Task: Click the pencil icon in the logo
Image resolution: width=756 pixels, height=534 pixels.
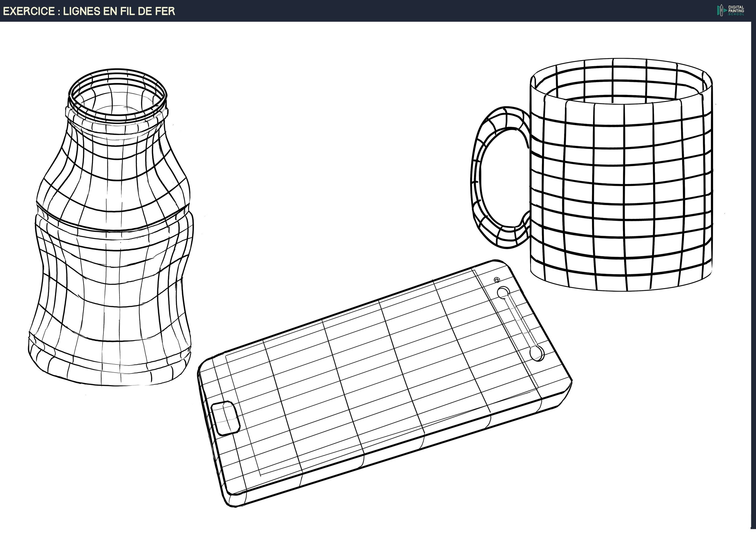Action: (722, 10)
